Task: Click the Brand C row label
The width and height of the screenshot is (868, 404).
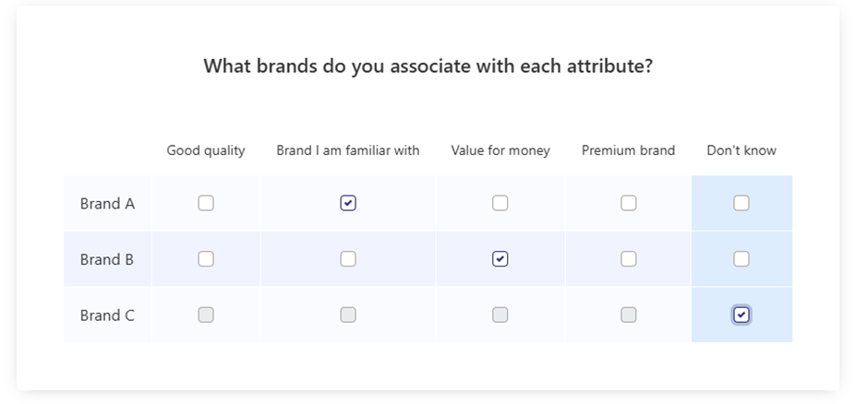Action: tap(107, 315)
